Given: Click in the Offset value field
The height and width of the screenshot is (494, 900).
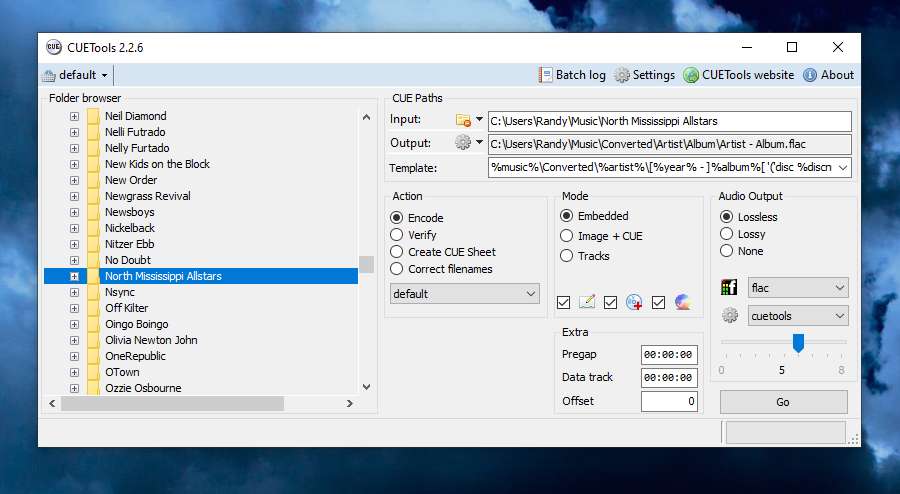Looking at the screenshot, I should coord(669,401).
